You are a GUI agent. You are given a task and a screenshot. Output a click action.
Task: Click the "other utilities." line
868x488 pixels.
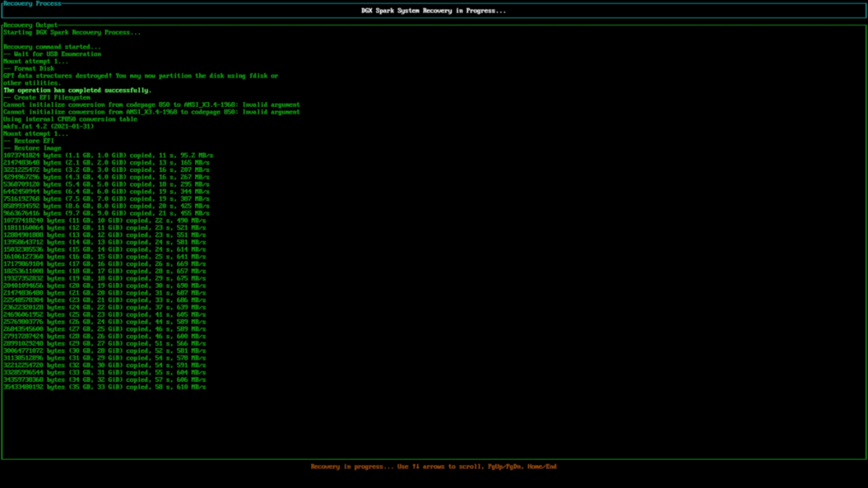pos(32,83)
